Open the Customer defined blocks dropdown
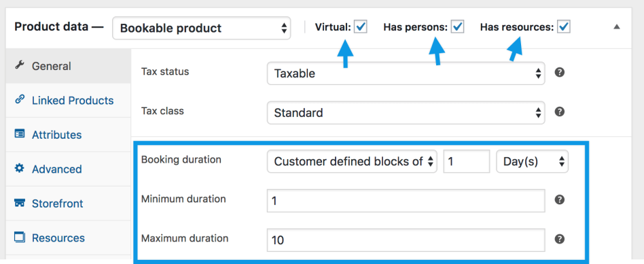The image size is (644, 264). click(x=352, y=161)
